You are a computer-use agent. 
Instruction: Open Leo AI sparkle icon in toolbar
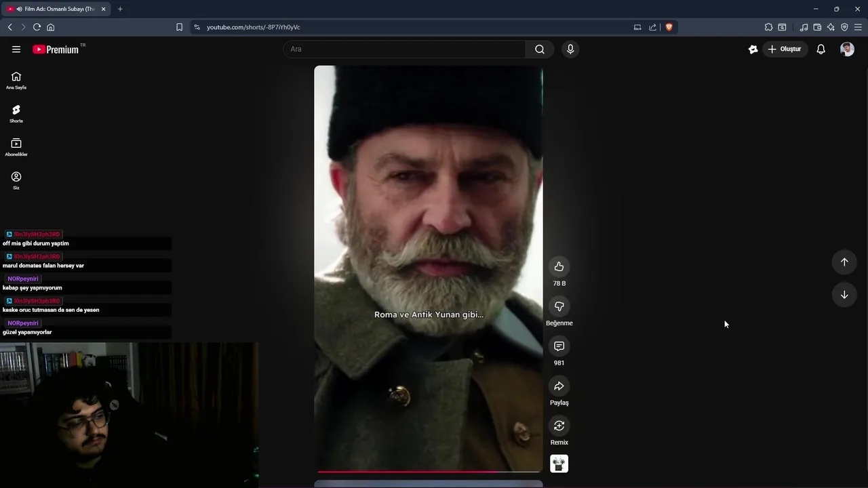coord(831,27)
